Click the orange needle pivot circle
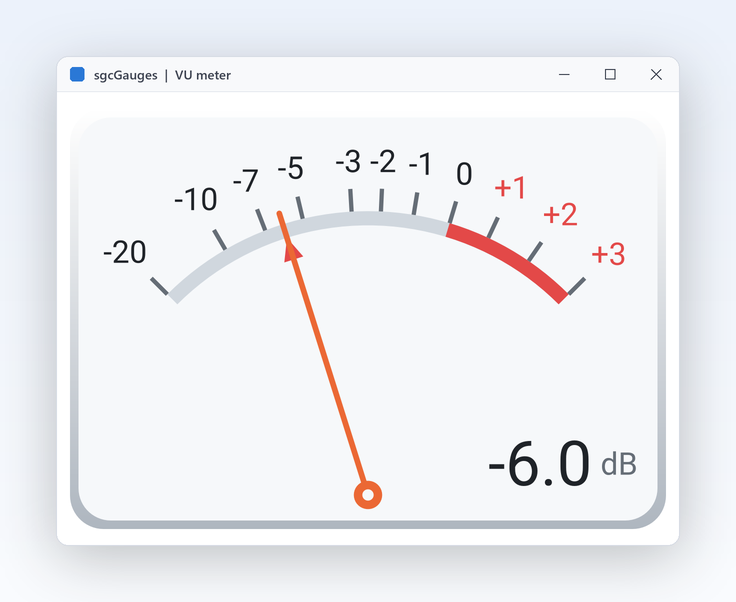Image resolution: width=736 pixels, height=602 pixels. coord(368,495)
